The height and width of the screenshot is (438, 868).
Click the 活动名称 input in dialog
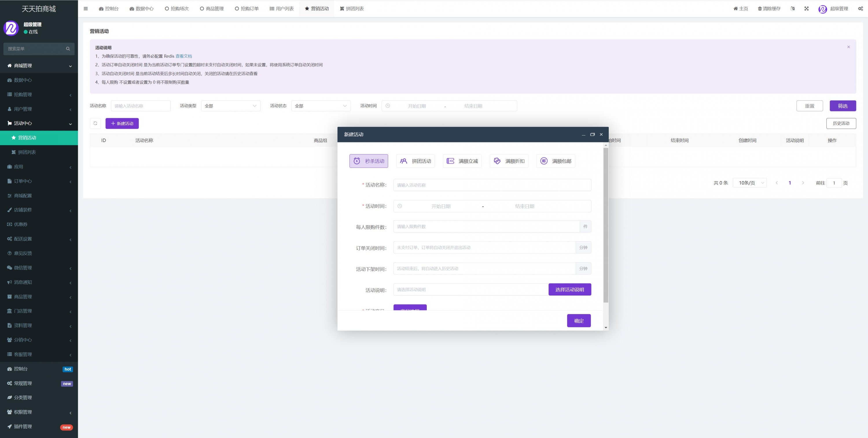(x=492, y=185)
